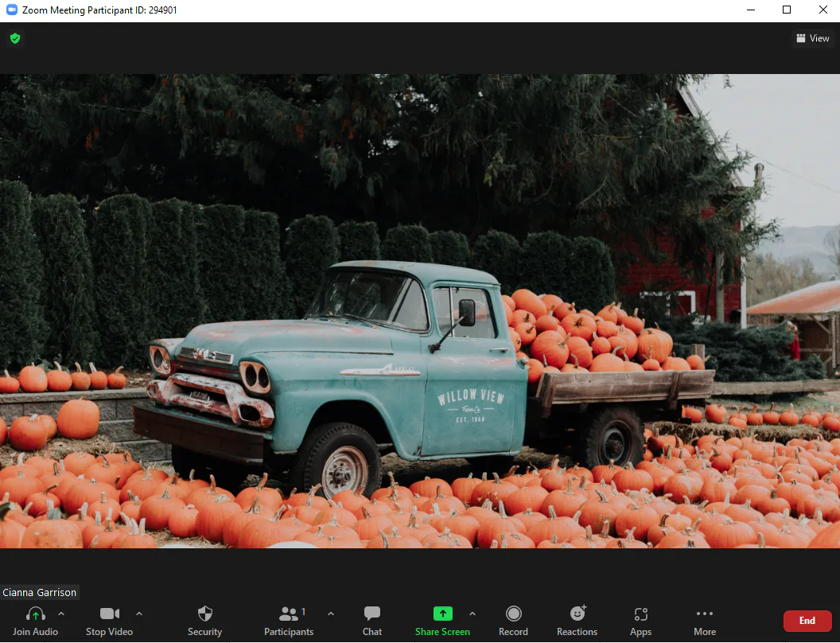The image size is (840, 643).
Task: Open the Security shield menu
Action: pyautogui.click(x=204, y=622)
